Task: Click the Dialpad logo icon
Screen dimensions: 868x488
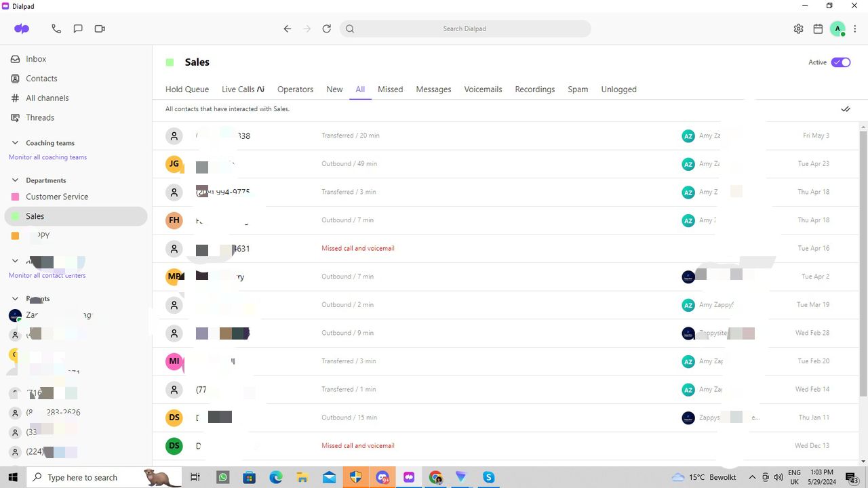Action: pos(22,28)
